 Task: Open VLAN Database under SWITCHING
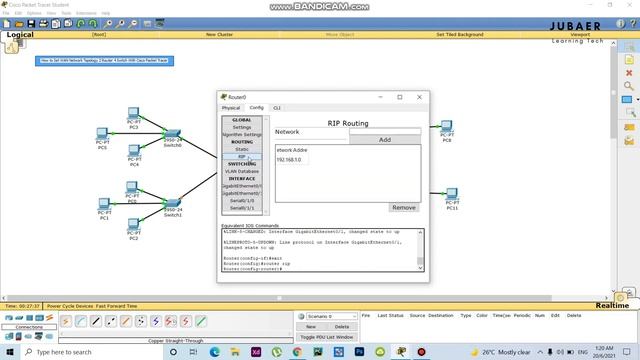click(242, 171)
